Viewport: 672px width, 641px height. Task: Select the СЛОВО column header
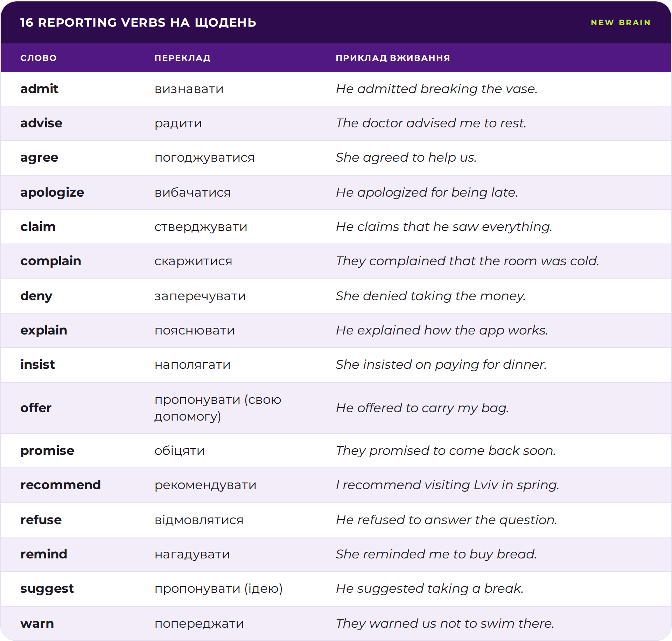[x=38, y=58]
